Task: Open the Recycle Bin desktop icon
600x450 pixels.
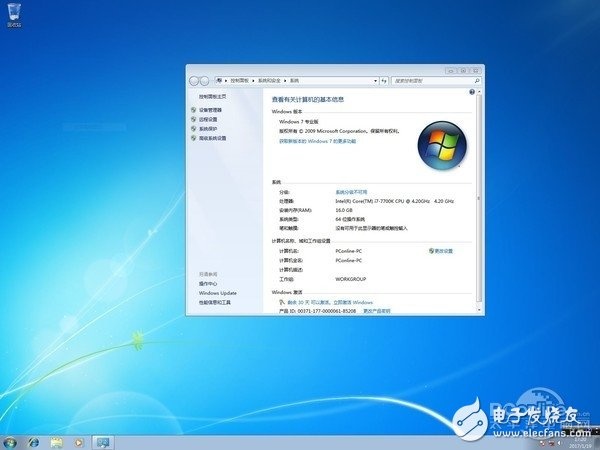Action: 14,15
